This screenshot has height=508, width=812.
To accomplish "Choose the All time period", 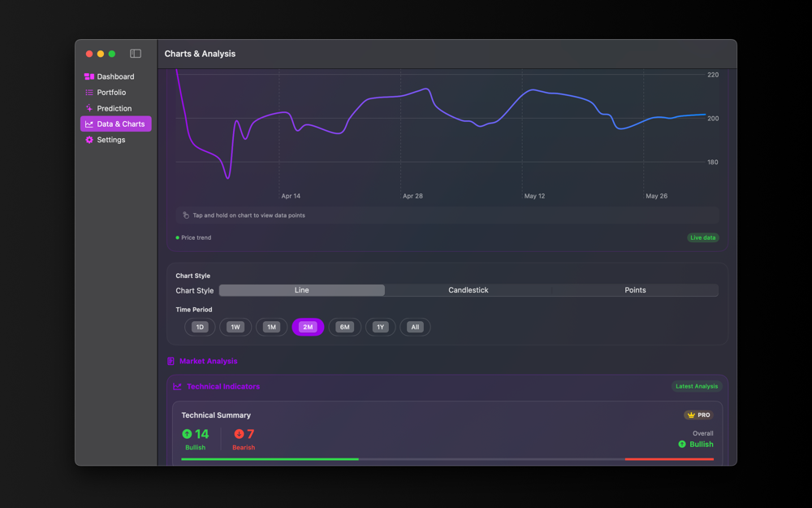I will pyautogui.click(x=415, y=327).
